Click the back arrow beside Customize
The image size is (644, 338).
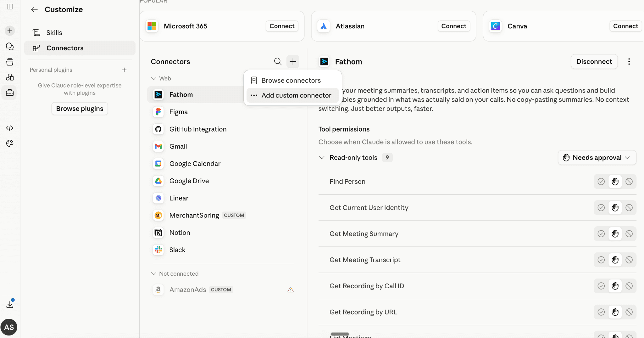click(34, 9)
